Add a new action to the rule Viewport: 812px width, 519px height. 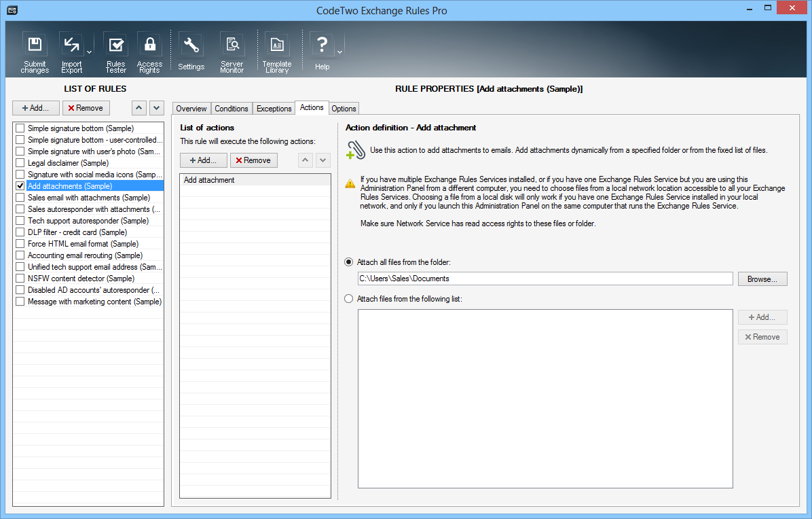204,160
